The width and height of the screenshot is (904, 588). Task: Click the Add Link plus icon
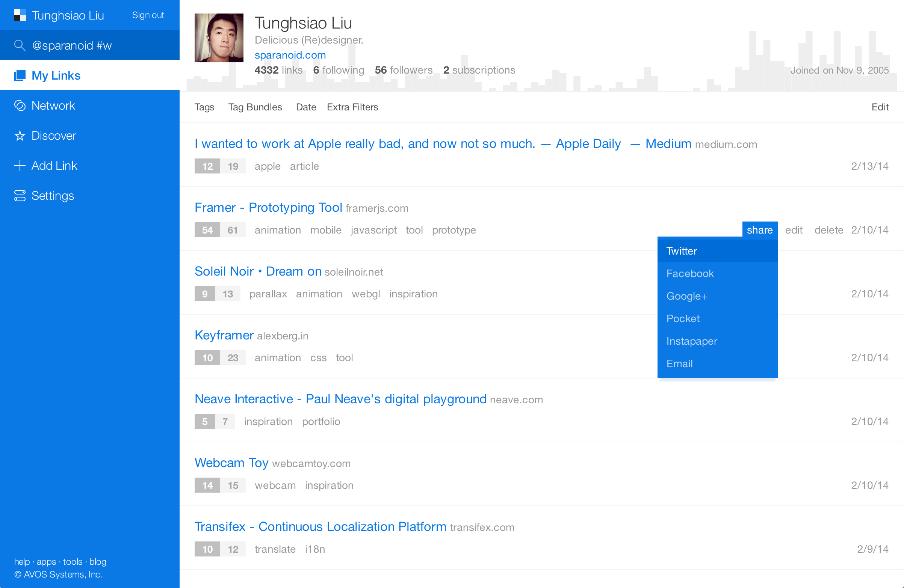click(x=20, y=166)
